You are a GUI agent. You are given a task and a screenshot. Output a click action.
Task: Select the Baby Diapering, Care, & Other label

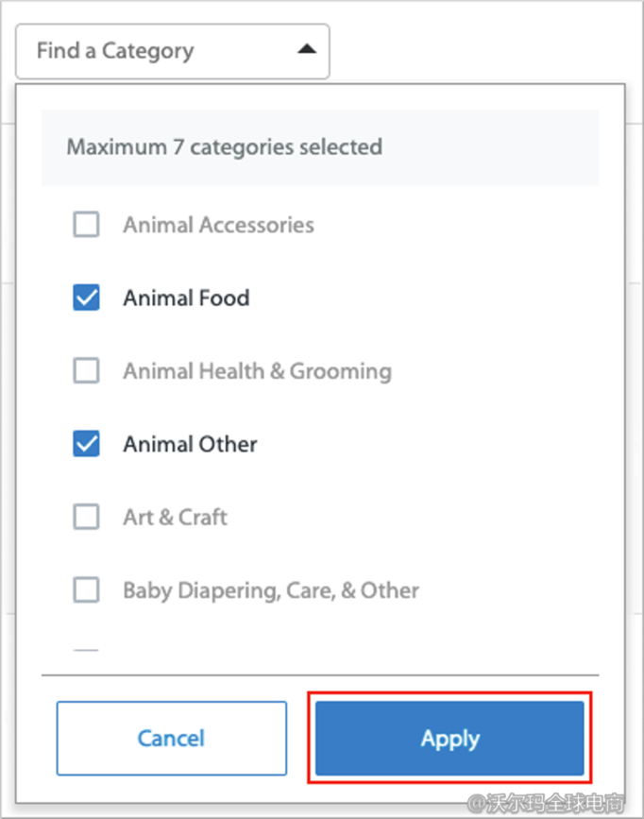click(x=271, y=590)
